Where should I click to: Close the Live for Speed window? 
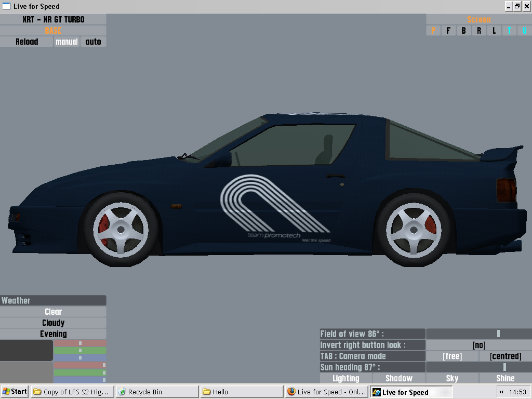526,6
